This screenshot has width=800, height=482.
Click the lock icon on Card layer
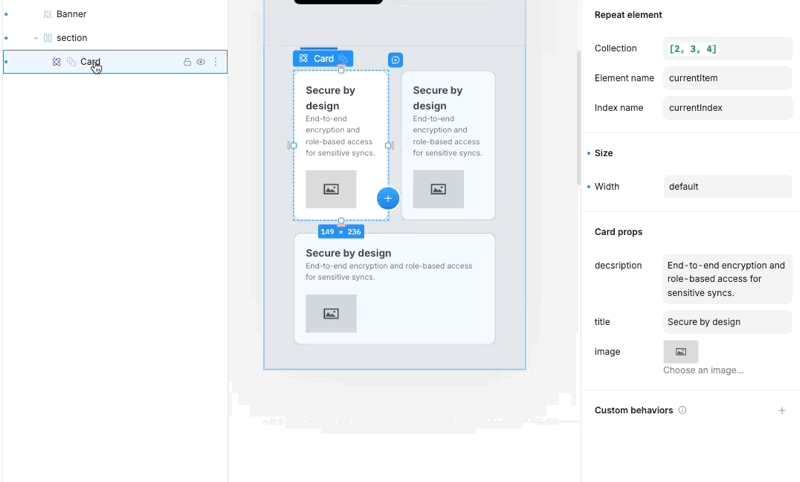point(187,62)
